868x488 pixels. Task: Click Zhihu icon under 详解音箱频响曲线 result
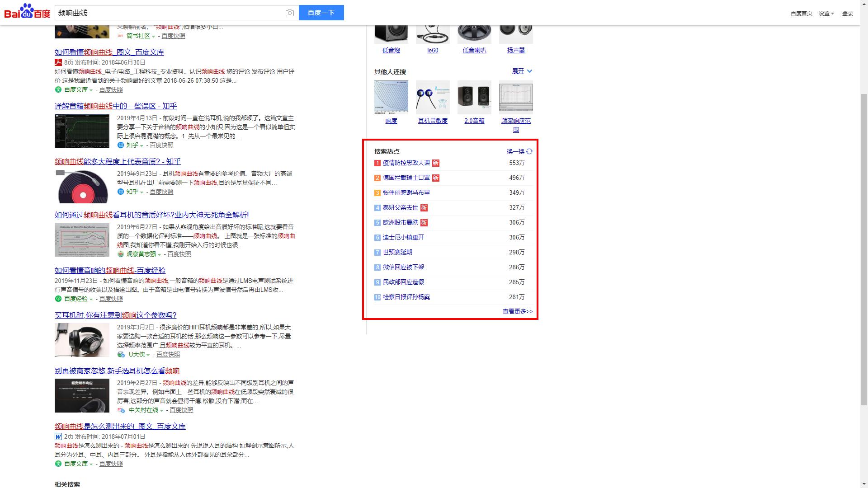(121, 145)
